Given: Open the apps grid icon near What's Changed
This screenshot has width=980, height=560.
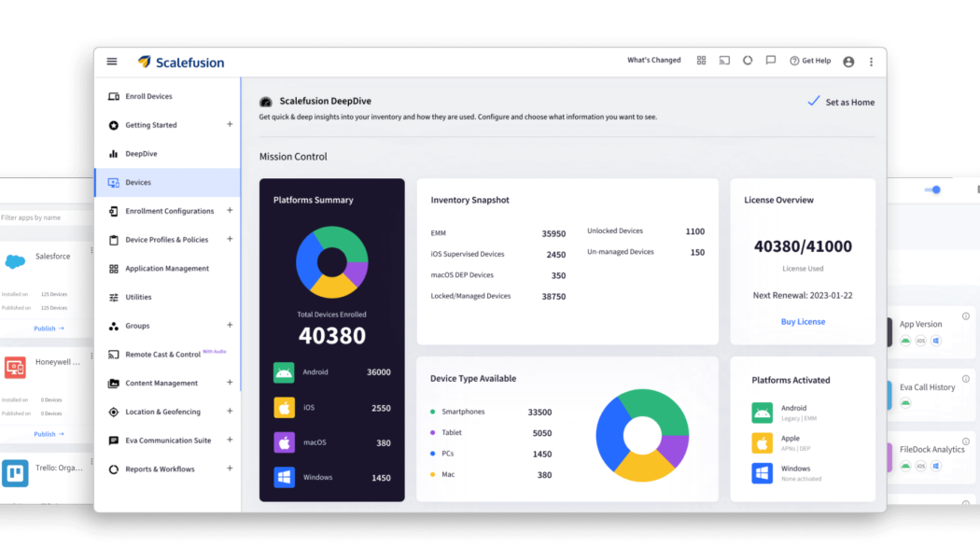Looking at the screenshot, I should click(x=701, y=60).
